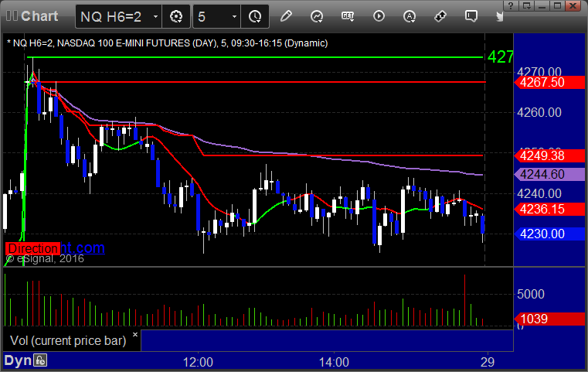The height and width of the screenshot is (372, 588).
Task: Open the partially hidden .com link
Action: pyautogui.click(x=83, y=247)
